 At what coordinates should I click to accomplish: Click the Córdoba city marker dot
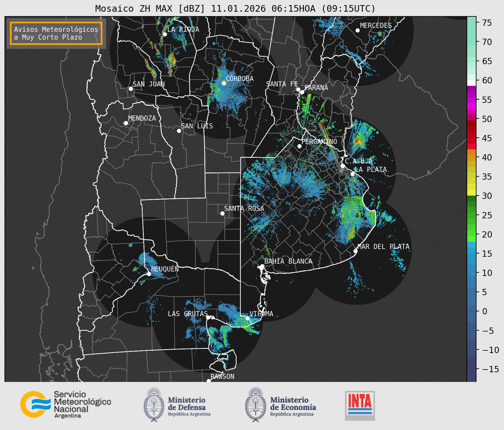tap(224, 83)
